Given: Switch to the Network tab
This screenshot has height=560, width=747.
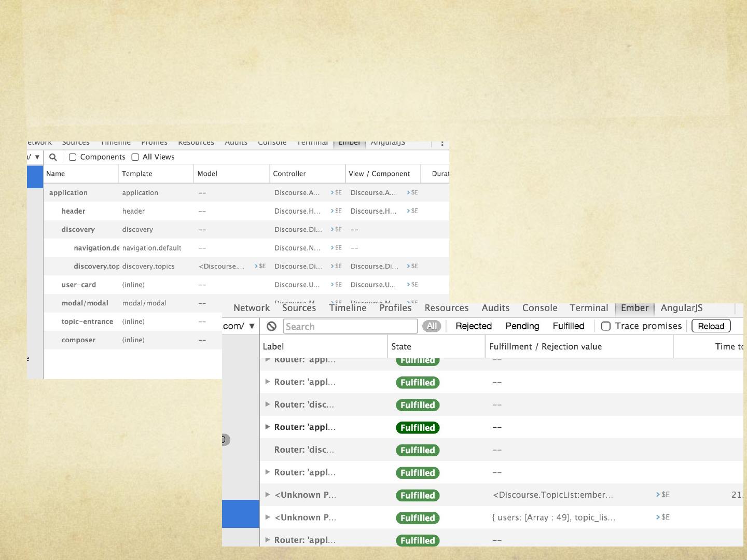Looking at the screenshot, I should coord(252,308).
